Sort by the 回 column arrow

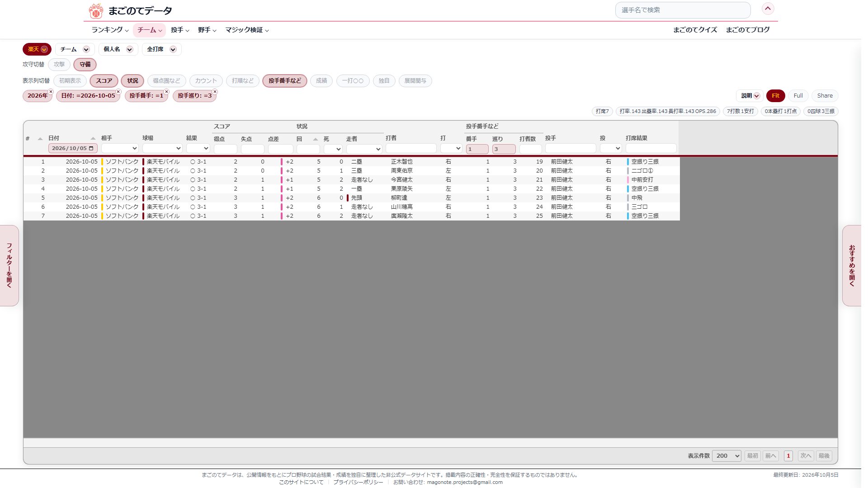(x=315, y=139)
